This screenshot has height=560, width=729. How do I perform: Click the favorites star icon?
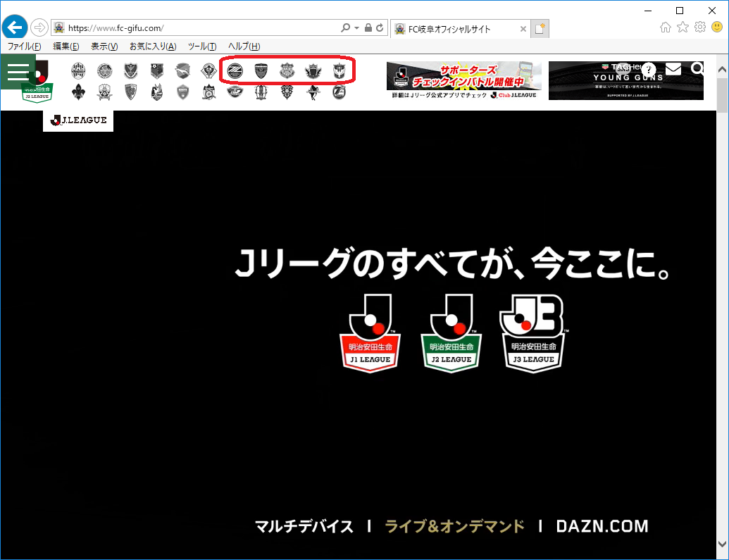(x=683, y=27)
